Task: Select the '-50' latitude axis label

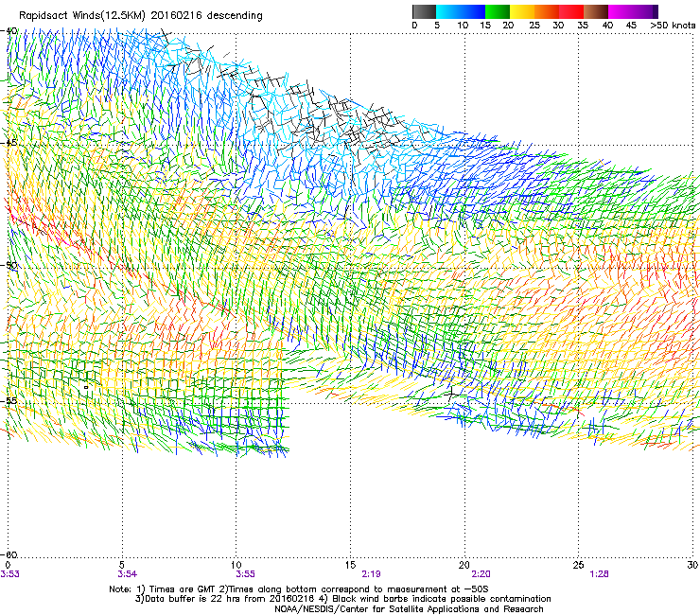Action: pos(9,265)
